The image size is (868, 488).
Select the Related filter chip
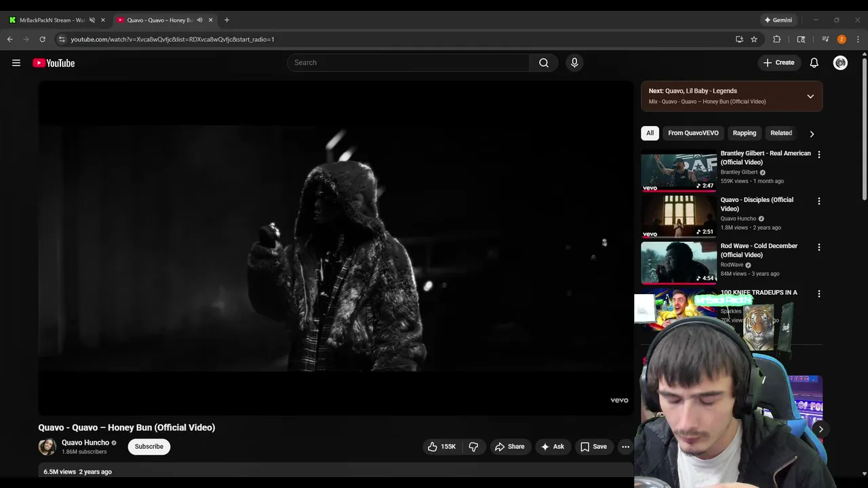point(781,133)
